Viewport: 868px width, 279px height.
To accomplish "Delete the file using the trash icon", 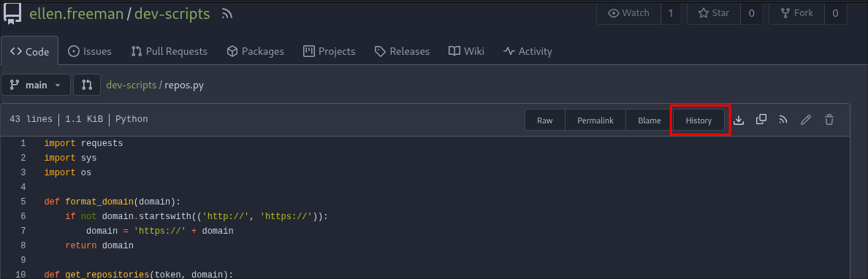I will click(829, 120).
